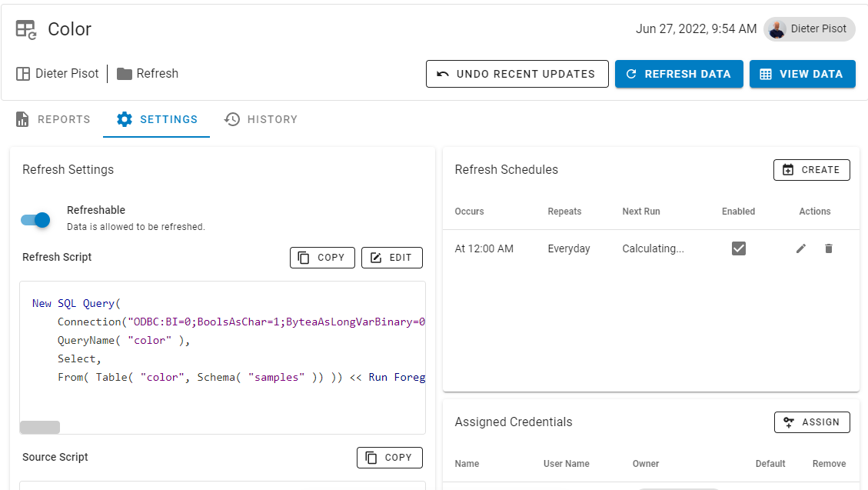Image resolution: width=868 pixels, height=490 pixels.
Task: Switch to the History tab
Action: [261, 119]
